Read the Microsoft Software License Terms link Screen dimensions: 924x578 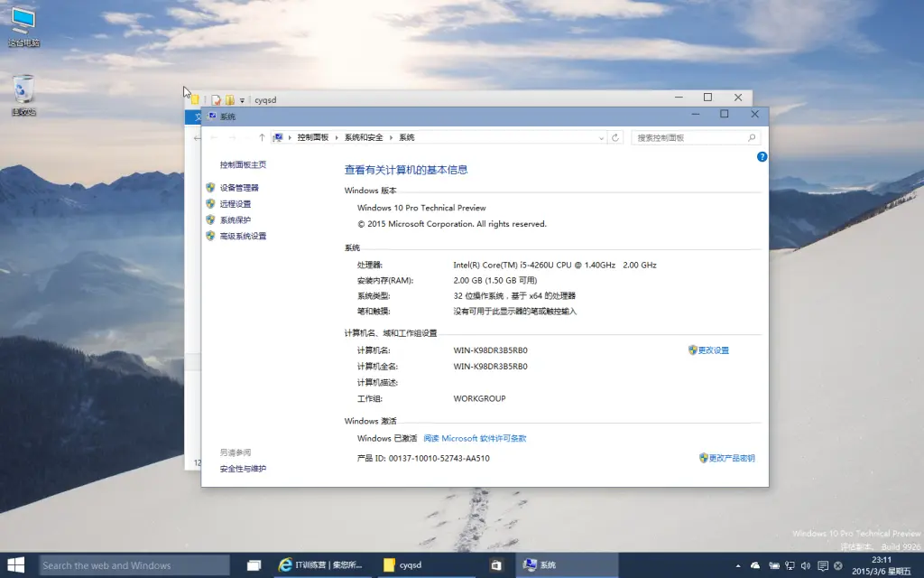tap(475, 438)
